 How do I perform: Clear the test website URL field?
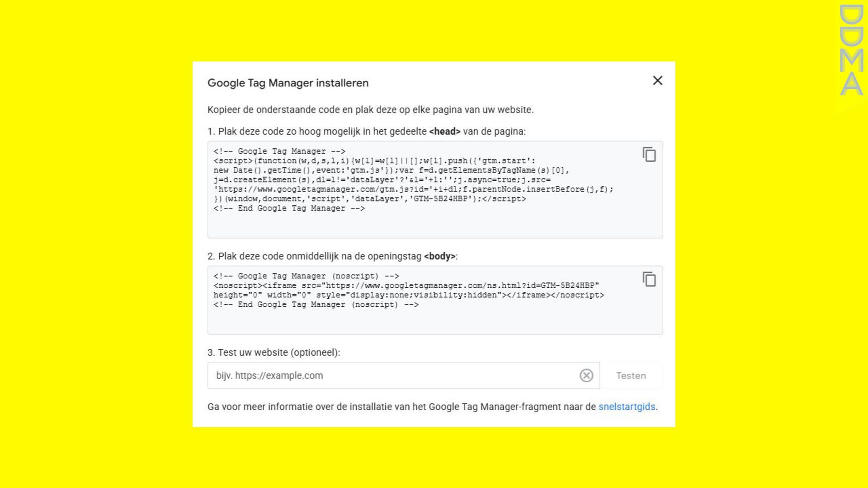(586, 375)
